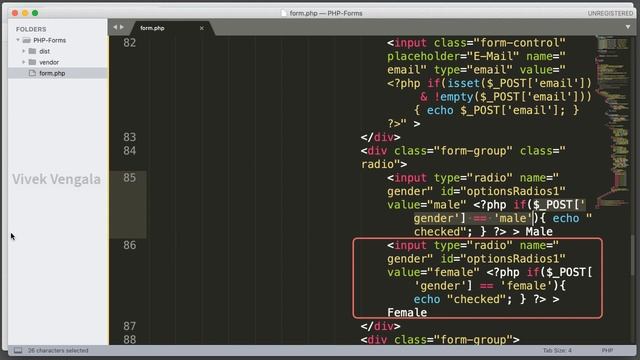Image resolution: width=640 pixels, height=360 pixels.
Task: Click the vendor folder icon
Action: pyautogui.click(x=32, y=62)
